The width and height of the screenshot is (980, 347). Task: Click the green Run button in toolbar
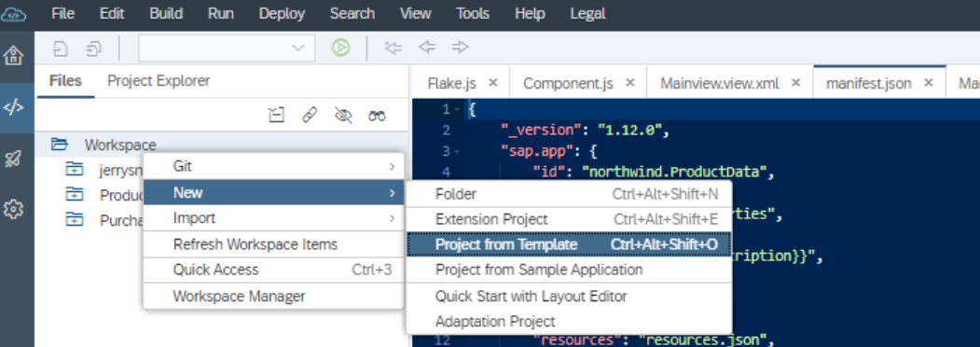(340, 48)
